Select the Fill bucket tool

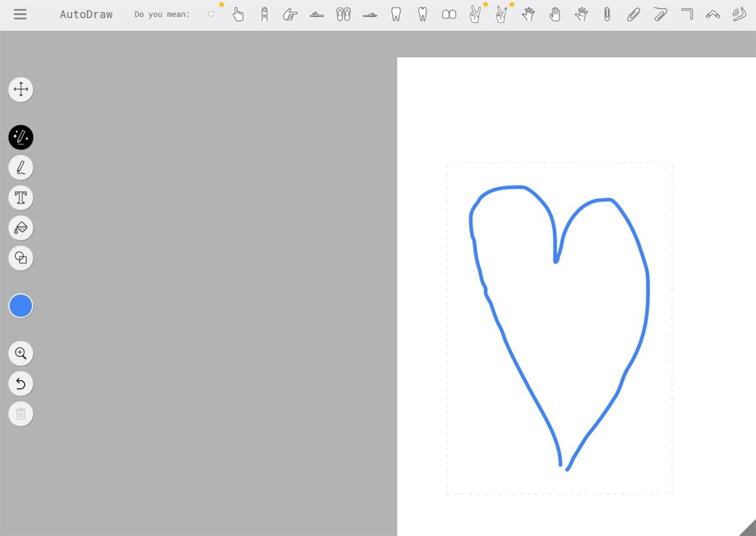[x=21, y=228]
